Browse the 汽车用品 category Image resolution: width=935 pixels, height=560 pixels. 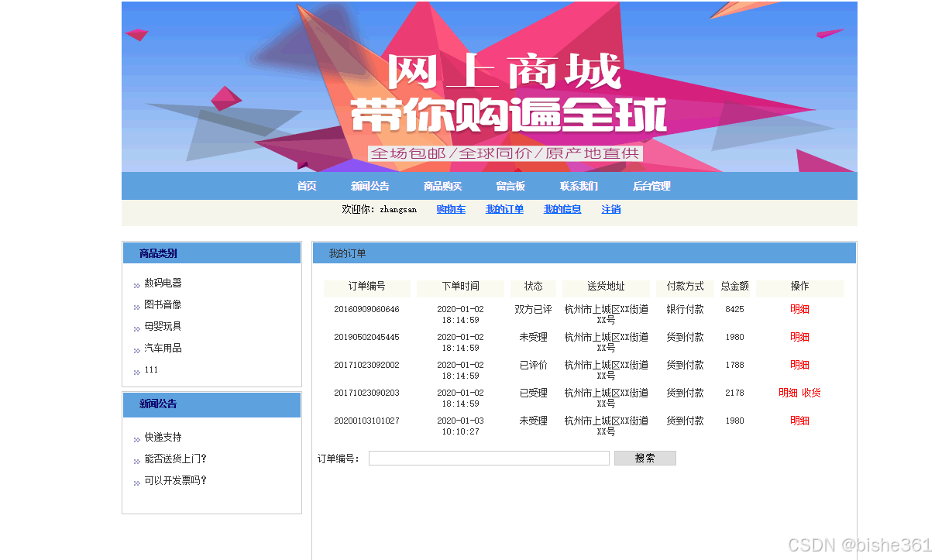coord(163,349)
